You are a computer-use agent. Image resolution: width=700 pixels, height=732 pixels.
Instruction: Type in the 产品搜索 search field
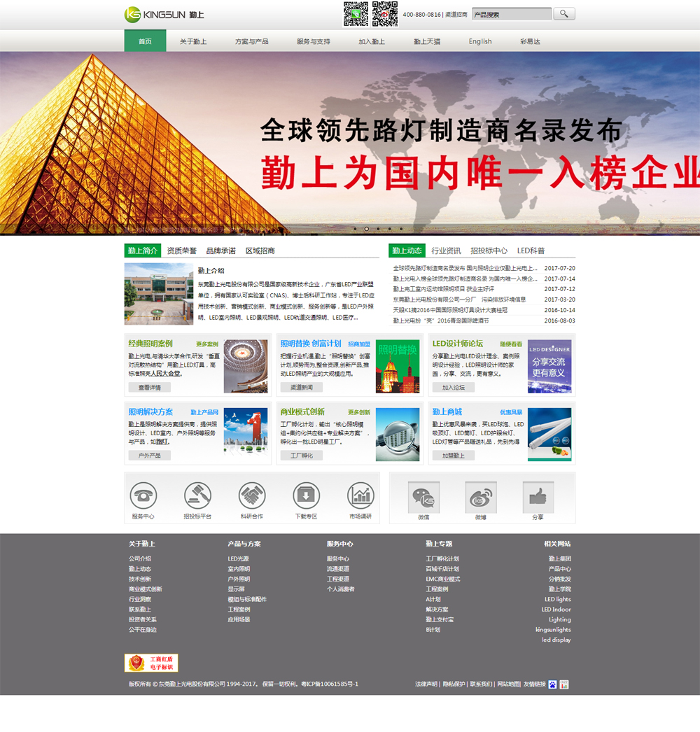tap(512, 14)
